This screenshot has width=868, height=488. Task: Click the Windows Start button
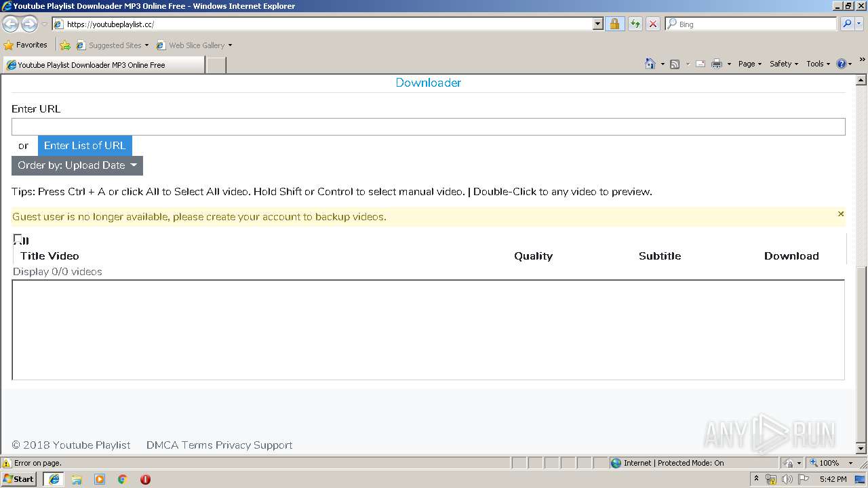pos(18,479)
